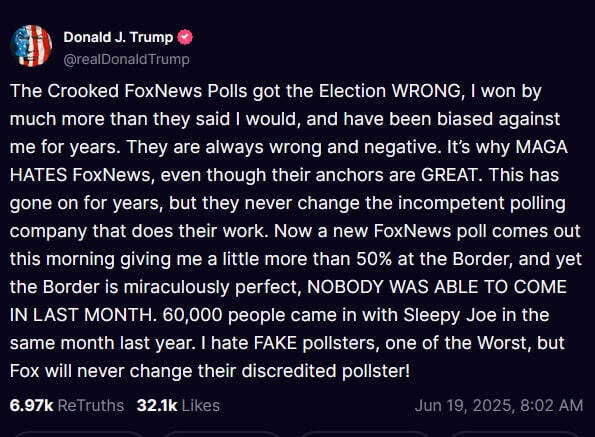Open the Jun 19, 2025 date link
This screenshot has width=595, height=437.
pos(465,405)
